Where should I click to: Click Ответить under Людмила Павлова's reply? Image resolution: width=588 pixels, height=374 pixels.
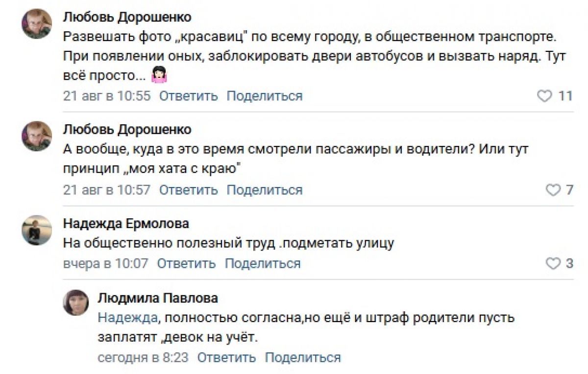[226, 358]
